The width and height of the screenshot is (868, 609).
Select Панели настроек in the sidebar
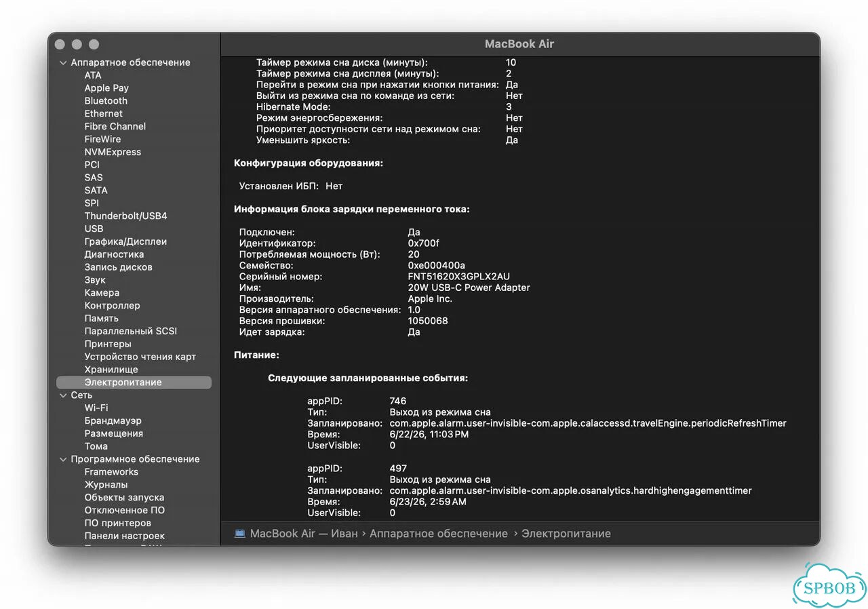(125, 536)
